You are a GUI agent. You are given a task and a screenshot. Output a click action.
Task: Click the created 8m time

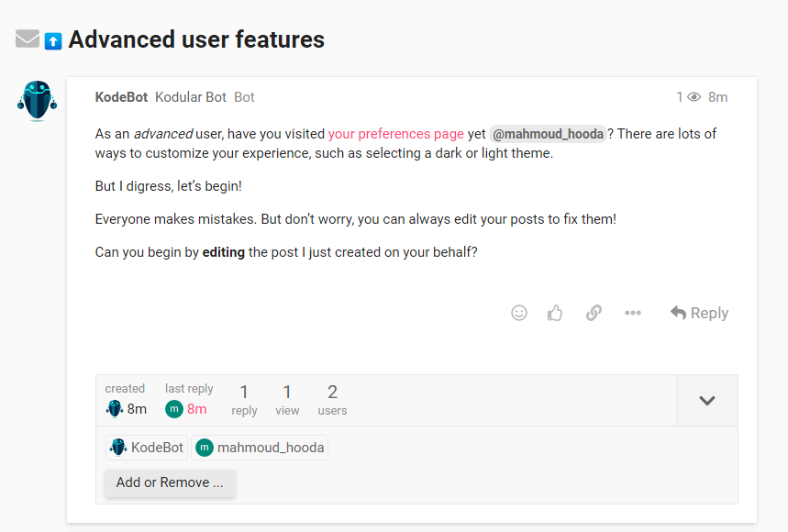pyautogui.click(x=137, y=409)
